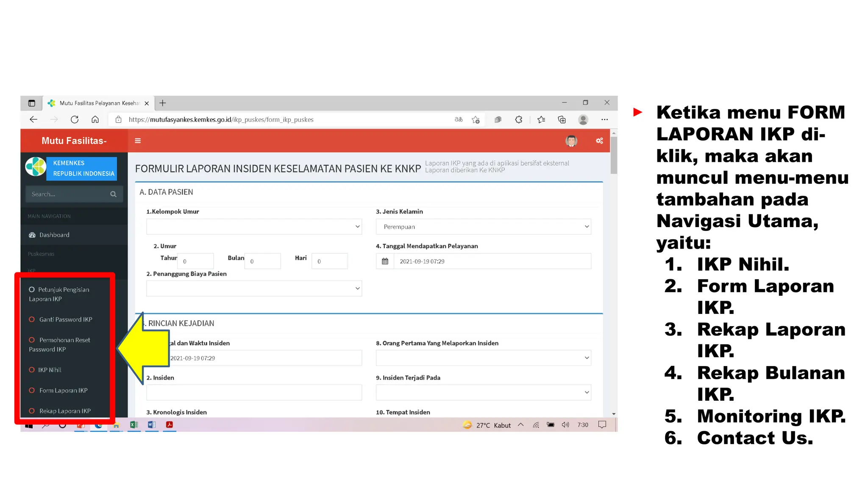Screen dimensions: 868x488
Task: Expand the Penanggung Biaya Pasien dropdown
Action: click(254, 288)
